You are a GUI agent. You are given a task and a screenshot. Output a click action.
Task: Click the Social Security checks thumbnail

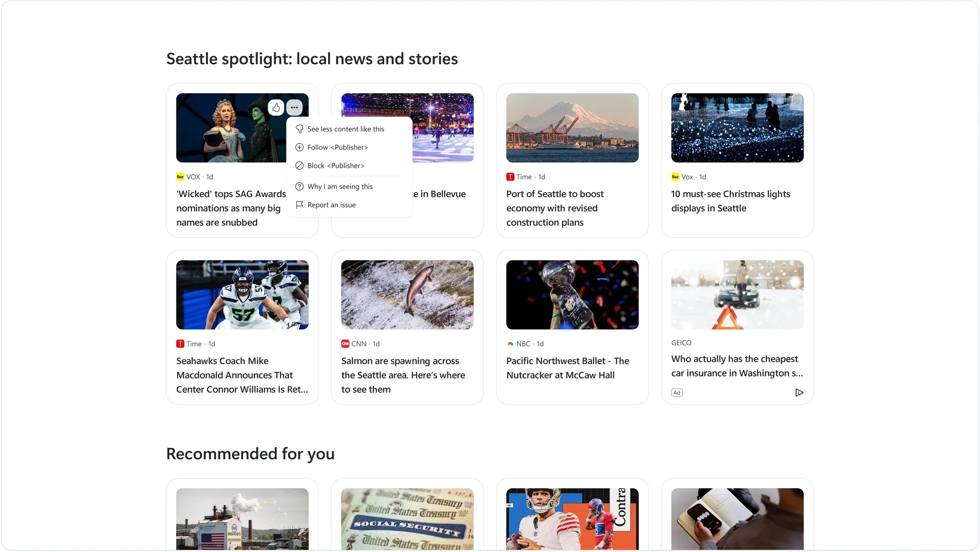coord(407,519)
